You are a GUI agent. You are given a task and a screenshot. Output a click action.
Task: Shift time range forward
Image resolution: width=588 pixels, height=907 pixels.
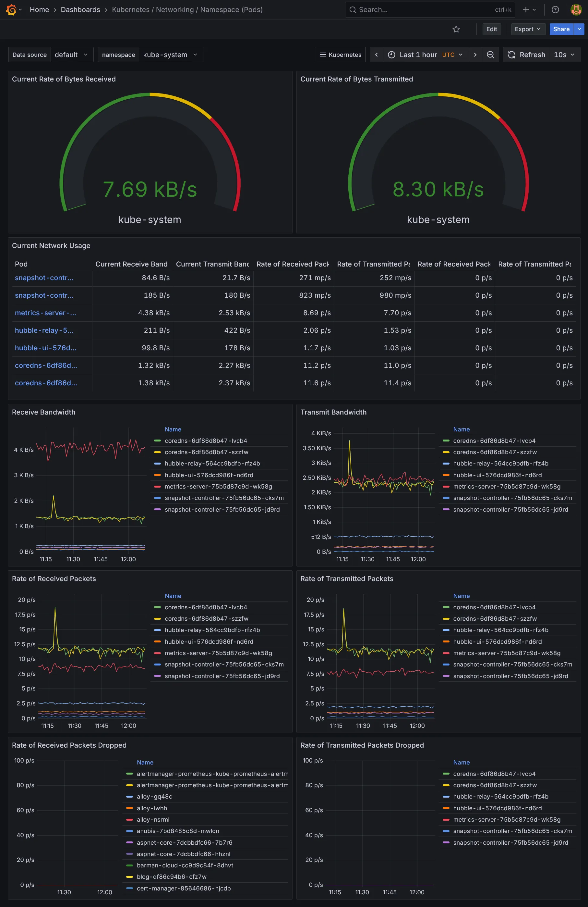coord(475,55)
